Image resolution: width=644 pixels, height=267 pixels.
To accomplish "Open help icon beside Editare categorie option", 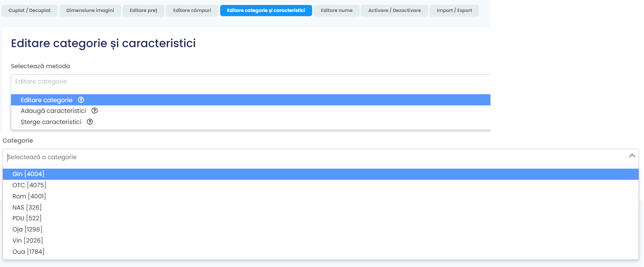I will pos(81,100).
